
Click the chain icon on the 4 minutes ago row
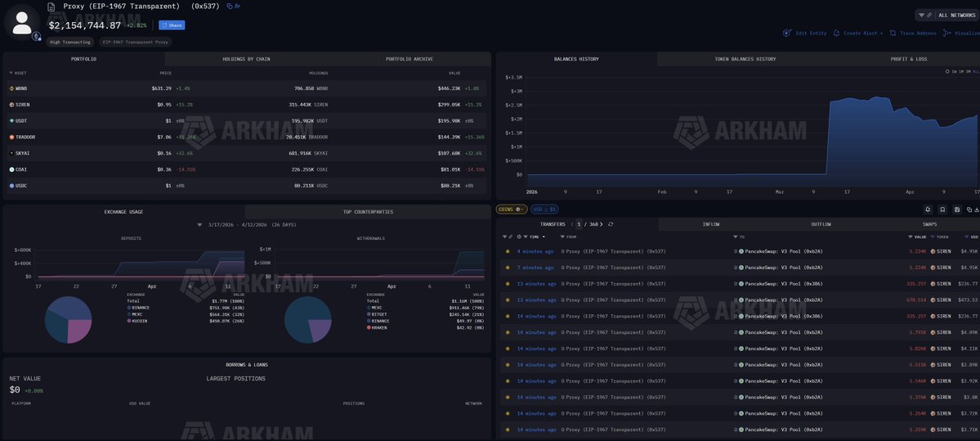tap(508, 251)
